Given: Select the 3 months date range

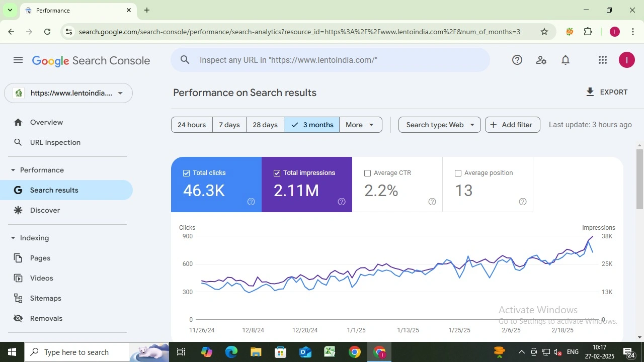Looking at the screenshot, I should [312, 125].
